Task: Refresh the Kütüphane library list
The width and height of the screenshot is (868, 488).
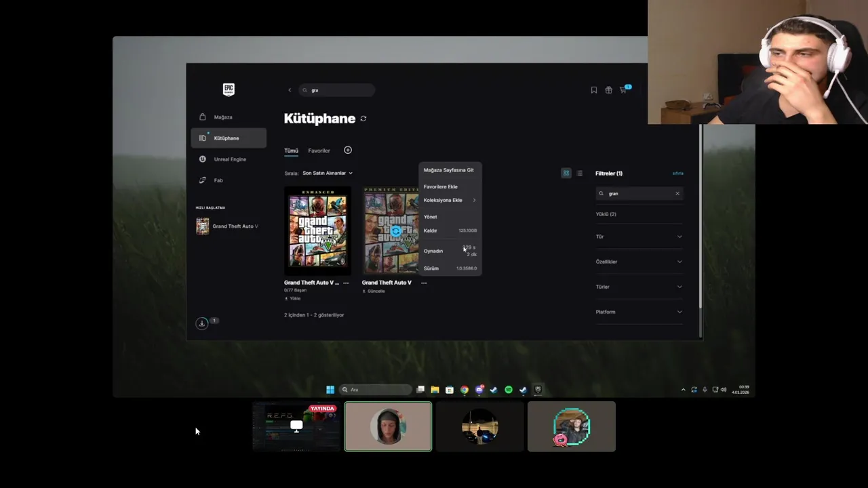Action: tap(363, 119)
